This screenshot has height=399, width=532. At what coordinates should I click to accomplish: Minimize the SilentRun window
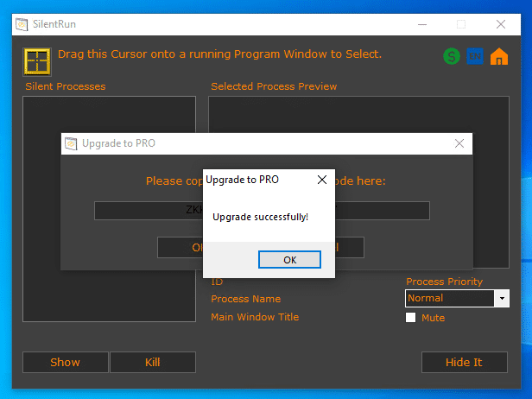pos(422,24)
